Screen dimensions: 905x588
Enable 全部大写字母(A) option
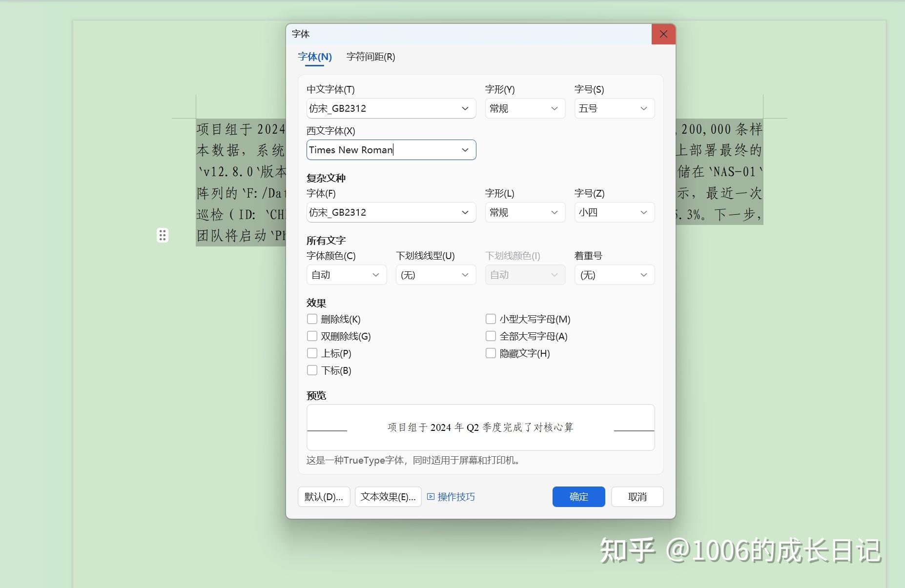[491, 336]
